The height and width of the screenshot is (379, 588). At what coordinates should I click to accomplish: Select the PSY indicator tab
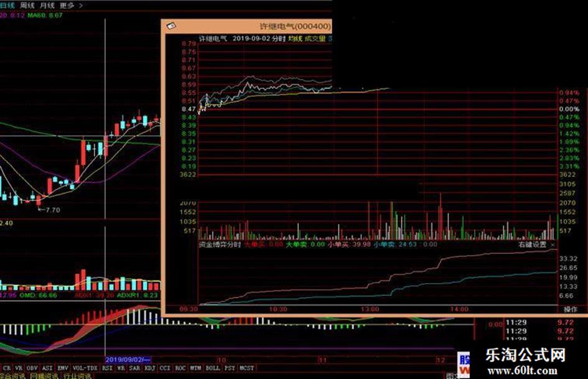coord(230,368)
